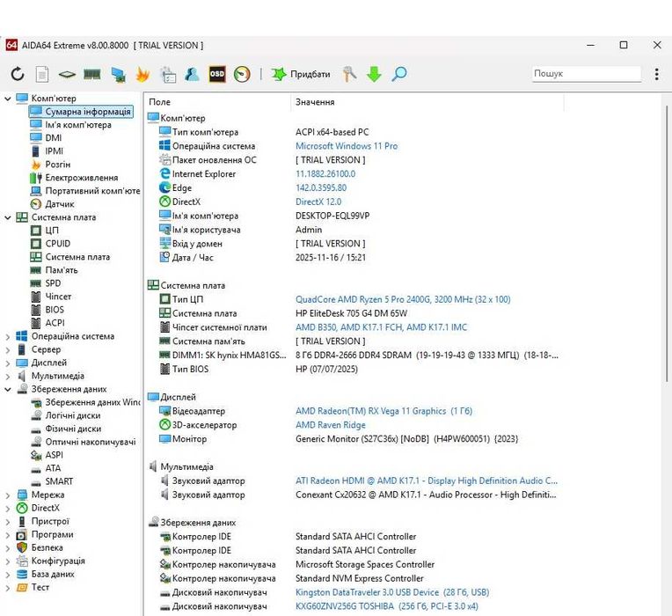Click into the Пошук search field

coord(587,74)
